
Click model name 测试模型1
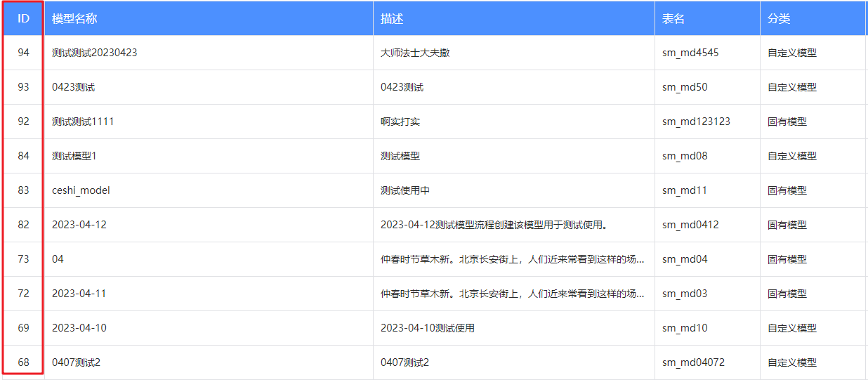click(x=74, y=156)
